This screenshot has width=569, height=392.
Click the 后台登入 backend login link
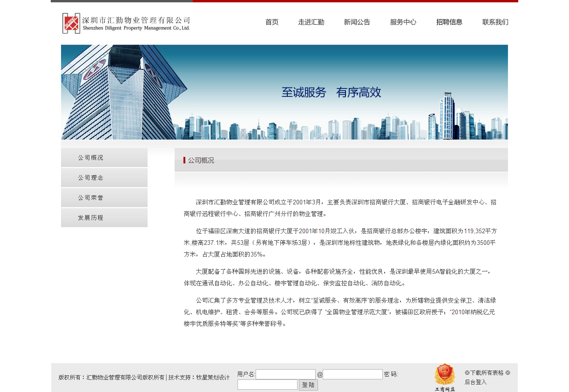pyautogui.click(x=475, y=382)
